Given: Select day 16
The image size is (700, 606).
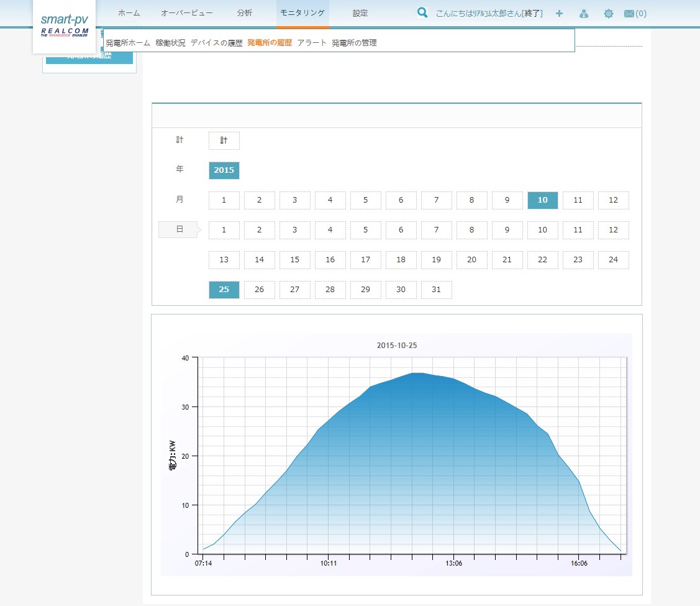Looking at the screenshot, I should click(x=330, y=260).
